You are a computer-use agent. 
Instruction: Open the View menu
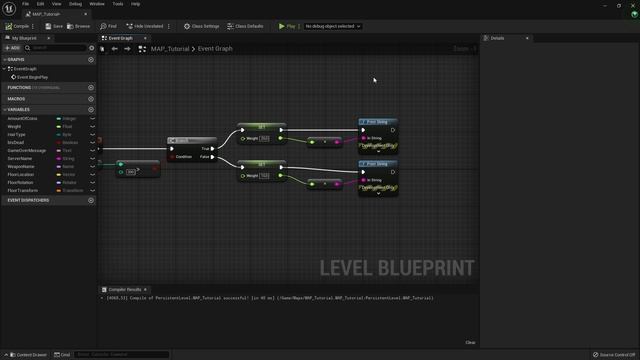[x=56, y=4]
